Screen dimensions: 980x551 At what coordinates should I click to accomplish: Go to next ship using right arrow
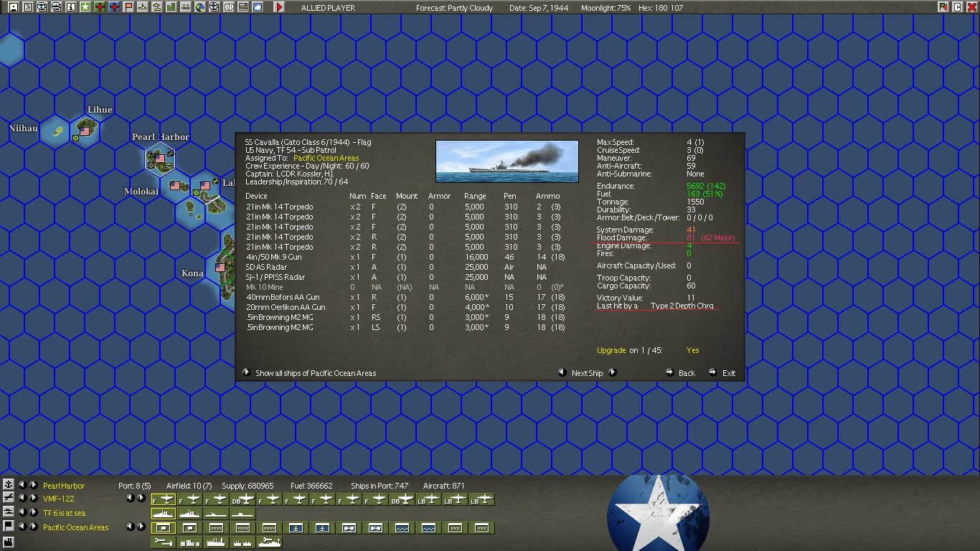tap(613, 372)
